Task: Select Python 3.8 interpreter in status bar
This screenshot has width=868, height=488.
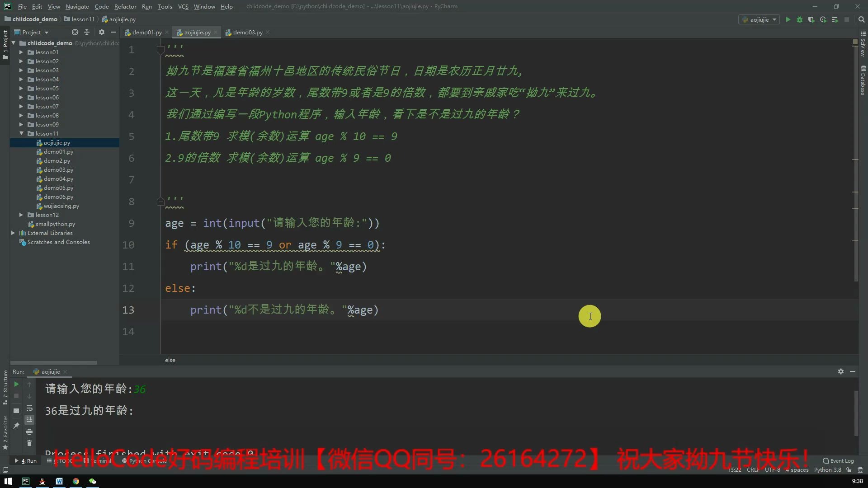Action: [x=827, y=470]
